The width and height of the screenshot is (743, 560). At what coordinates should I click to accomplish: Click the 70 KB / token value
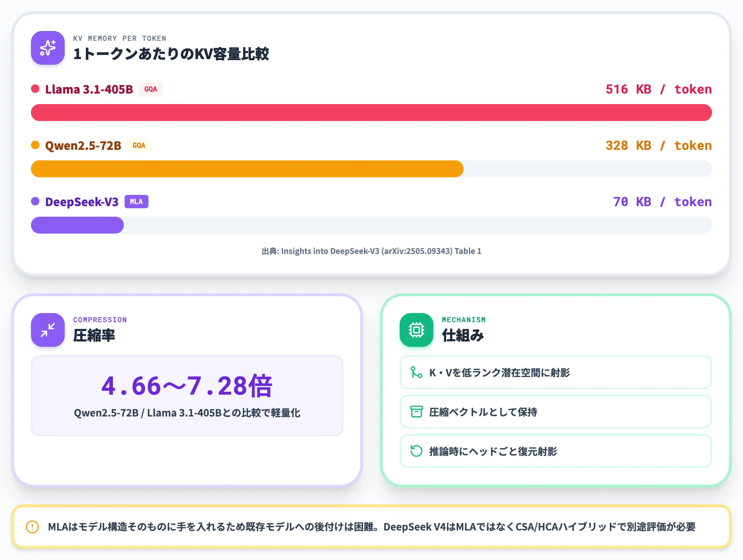pyautogui.click(x=662, y=202)
